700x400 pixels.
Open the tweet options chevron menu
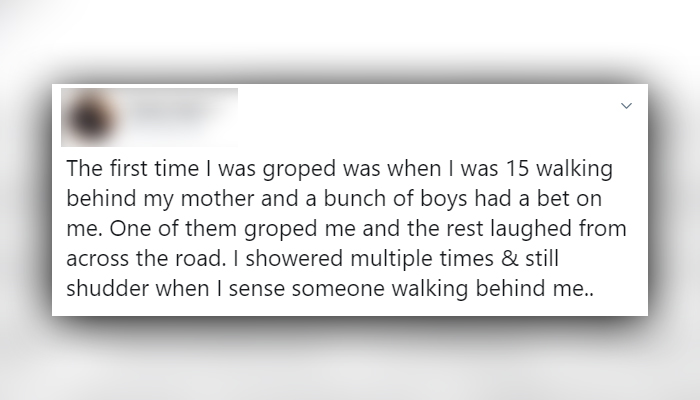point(626,106)
